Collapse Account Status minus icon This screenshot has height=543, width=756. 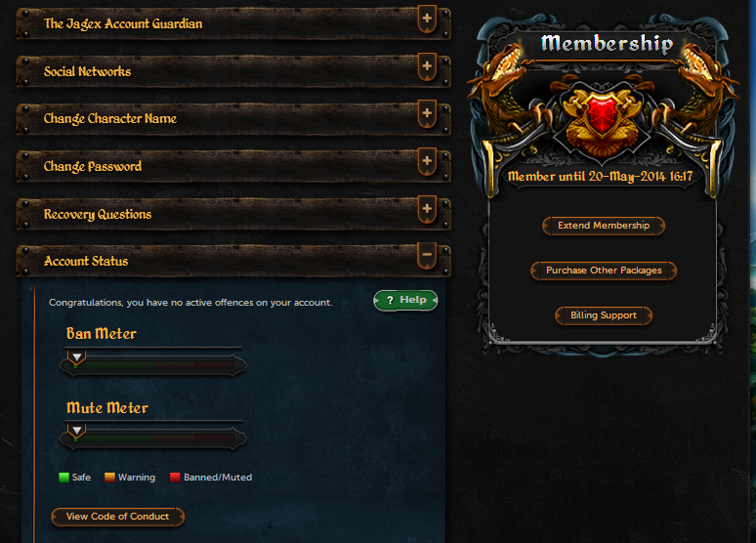tap(427, 256)
